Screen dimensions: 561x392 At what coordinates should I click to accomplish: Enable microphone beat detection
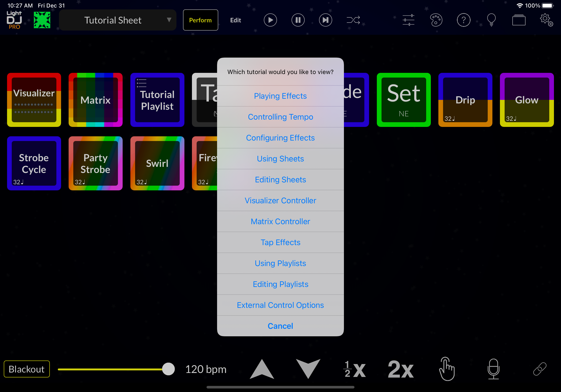coord(493,369)
